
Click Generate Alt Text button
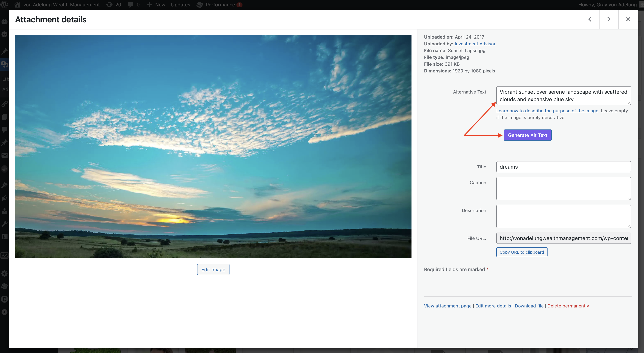point(528,135)
